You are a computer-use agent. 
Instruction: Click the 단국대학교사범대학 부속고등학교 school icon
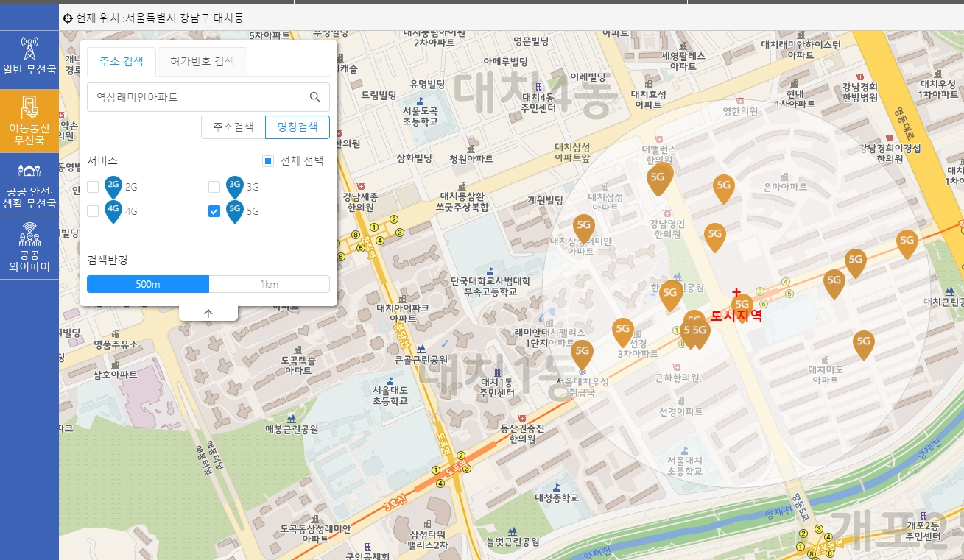[x=491, y=271]
